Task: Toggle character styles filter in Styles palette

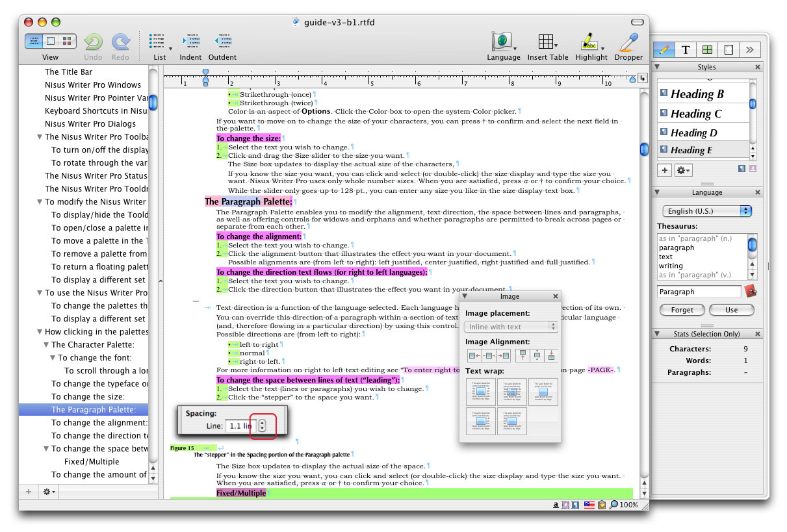Action: pos(753,168)
